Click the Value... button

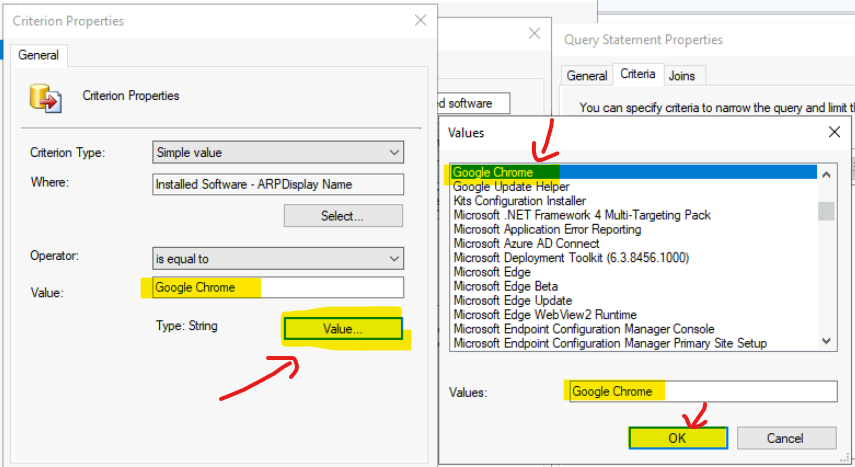[x=343, y=328]
